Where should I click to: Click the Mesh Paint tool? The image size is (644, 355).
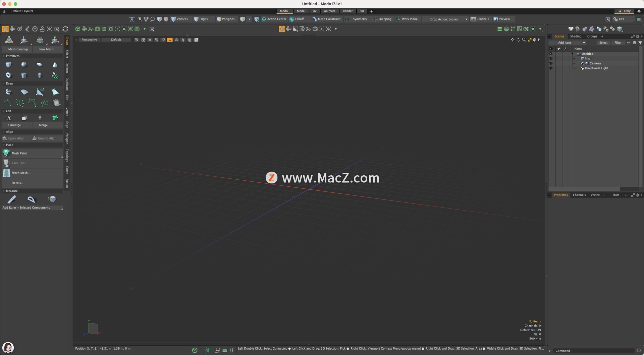pyautogui.click(x=32, y=153)
